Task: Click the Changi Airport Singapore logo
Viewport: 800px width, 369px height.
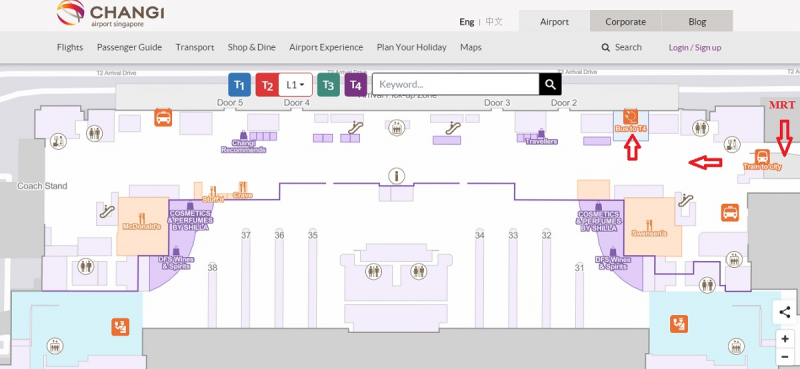Action: [x=110, y=14]
